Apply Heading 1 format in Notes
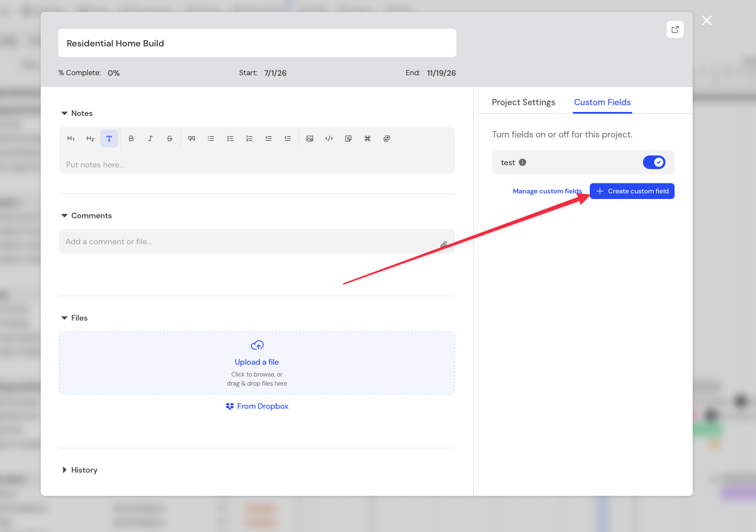756x532 pixels. click(71, 139)
